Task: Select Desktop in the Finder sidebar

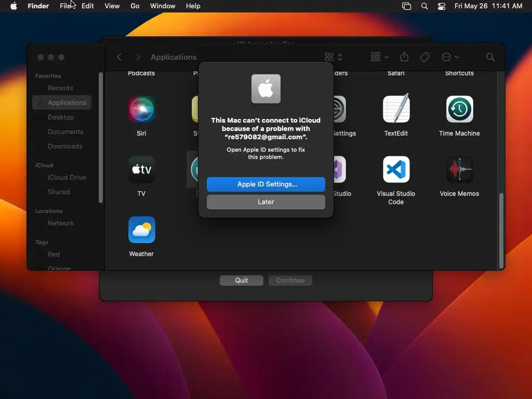Action: click(61, 117)
